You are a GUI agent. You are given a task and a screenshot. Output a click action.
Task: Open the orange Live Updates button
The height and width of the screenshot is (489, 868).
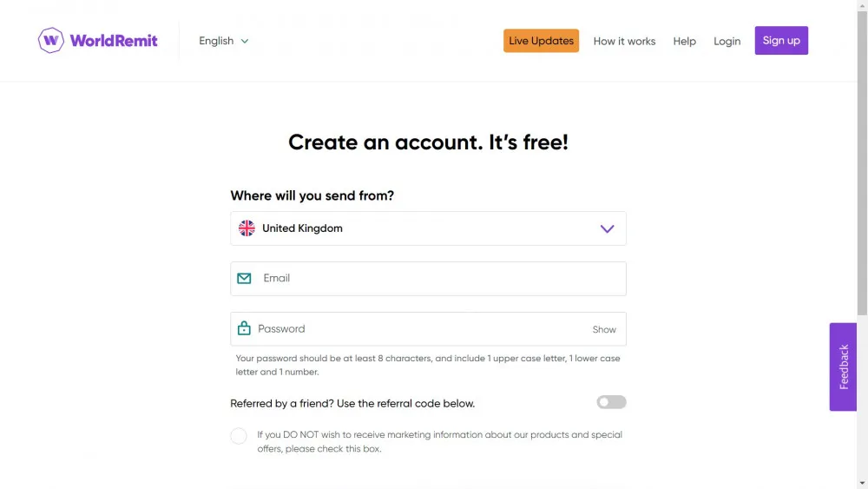pos(541,41)
